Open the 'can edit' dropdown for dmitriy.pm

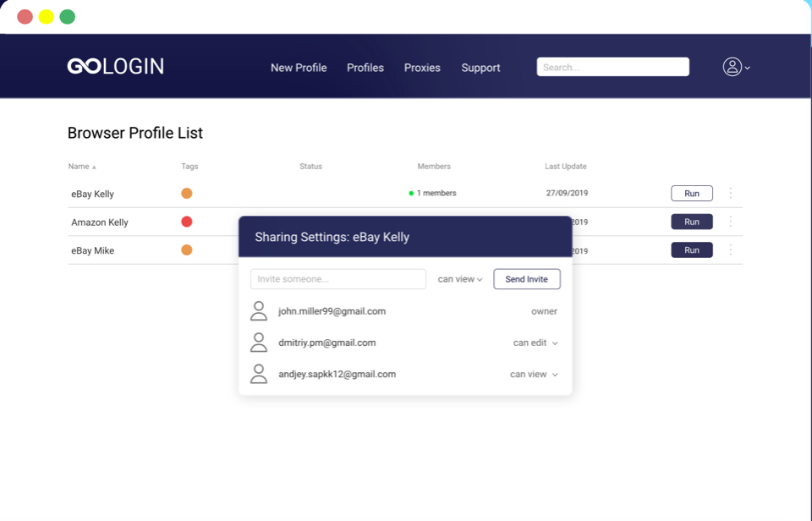tap(535, 343)
